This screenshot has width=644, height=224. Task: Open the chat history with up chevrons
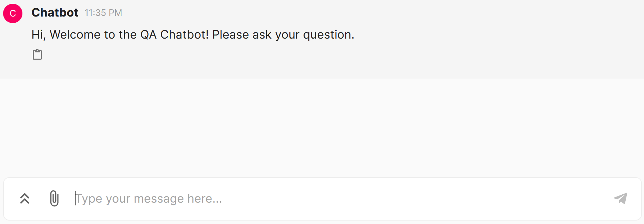click(x=25, y=198)
